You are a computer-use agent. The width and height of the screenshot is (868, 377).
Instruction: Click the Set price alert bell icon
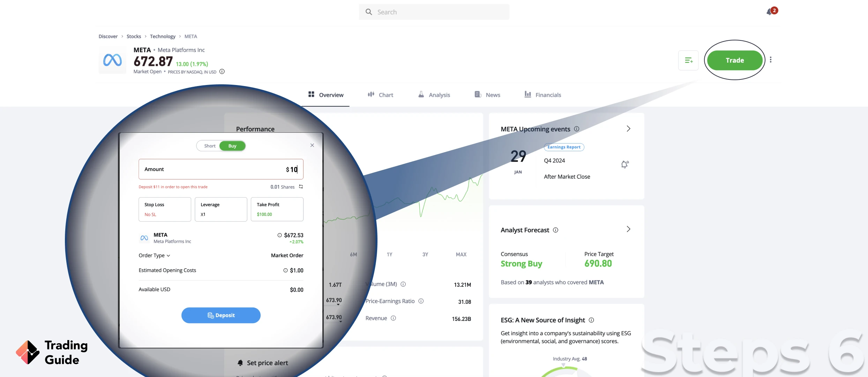click(x=240, y=363)
